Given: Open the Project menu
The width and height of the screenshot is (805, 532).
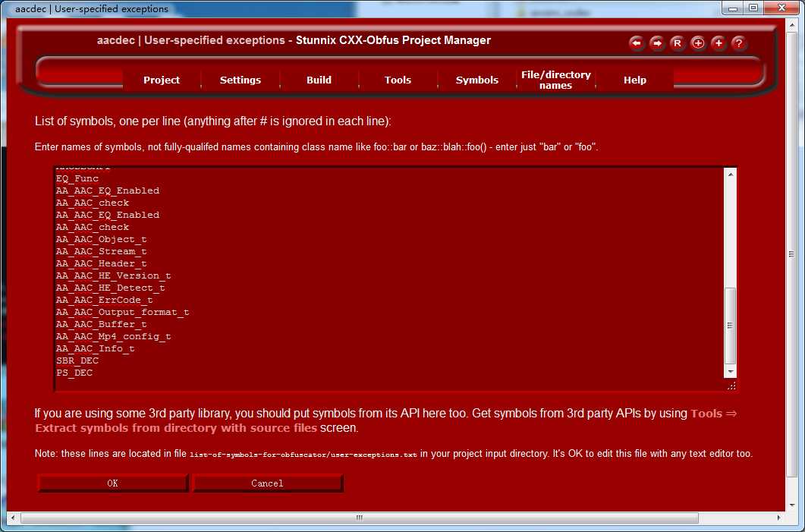Looking at the screenshot, I should [162, 80].
